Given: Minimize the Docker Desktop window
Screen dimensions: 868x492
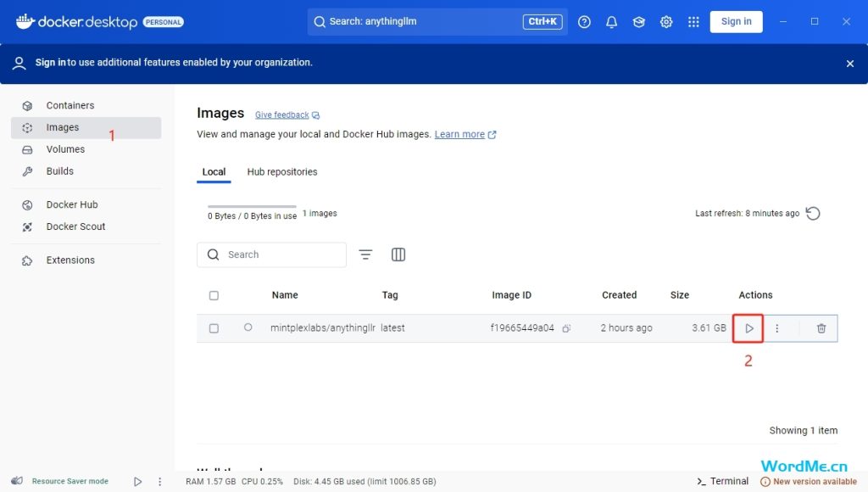Looking at the screenshot, I should (782, 21).
